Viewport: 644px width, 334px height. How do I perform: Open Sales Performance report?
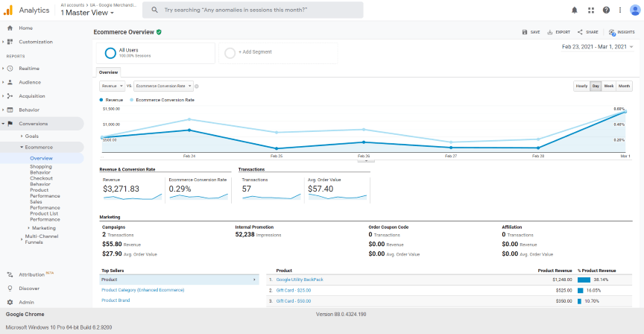pyautogui.click(x=45, y=204)
